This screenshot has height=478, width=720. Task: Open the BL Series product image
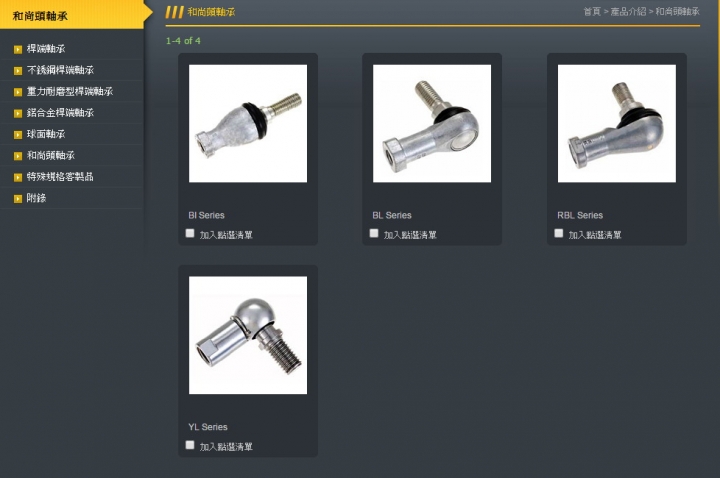click(x=432, y=124)
